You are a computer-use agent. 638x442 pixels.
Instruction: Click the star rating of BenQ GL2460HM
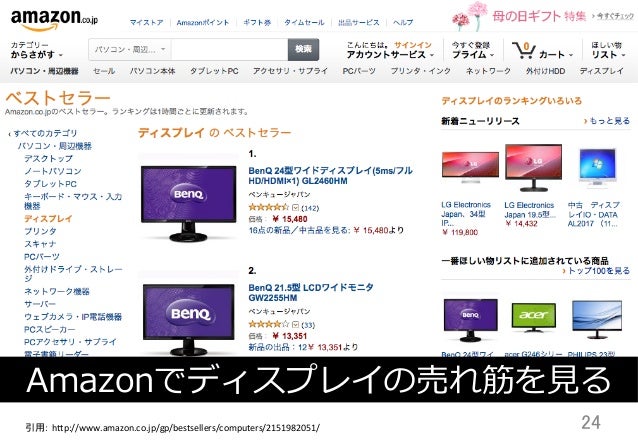(269, 207)
